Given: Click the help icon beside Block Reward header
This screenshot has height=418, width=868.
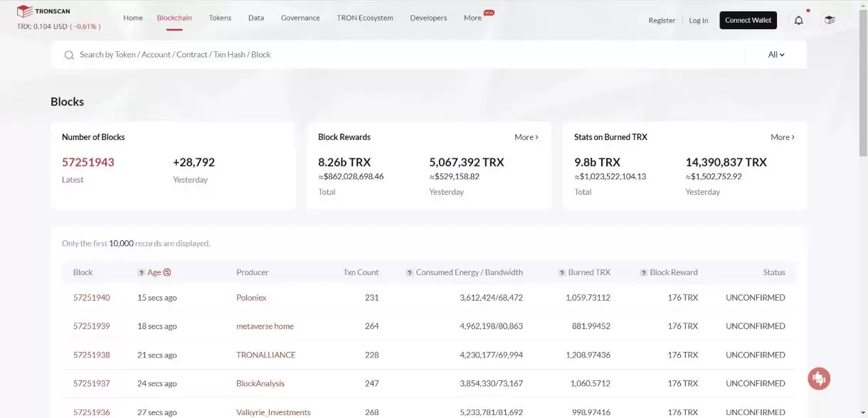Looking at the screenshot, I should (x=645, y=272).
